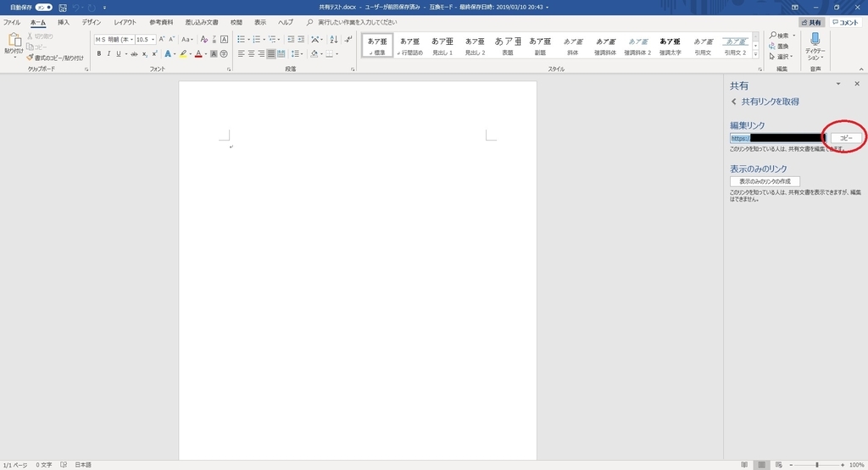
Task: Toggle superscript formatting
Action: pos(154,53)
